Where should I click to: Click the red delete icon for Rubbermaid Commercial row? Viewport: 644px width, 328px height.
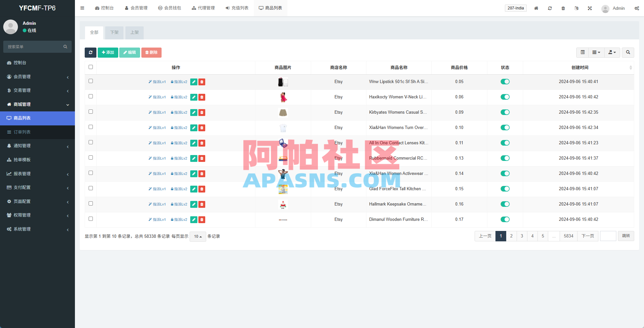pos(202,158)
